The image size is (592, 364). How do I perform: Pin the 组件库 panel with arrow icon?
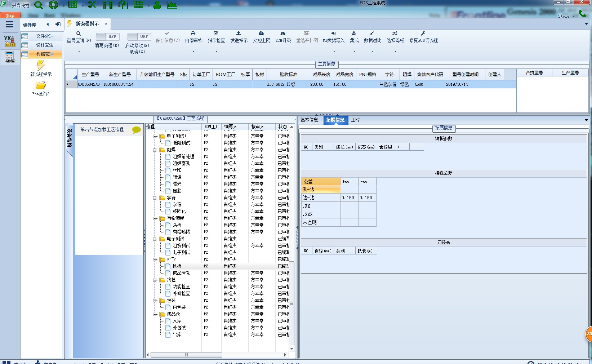[x=58, y=25]
